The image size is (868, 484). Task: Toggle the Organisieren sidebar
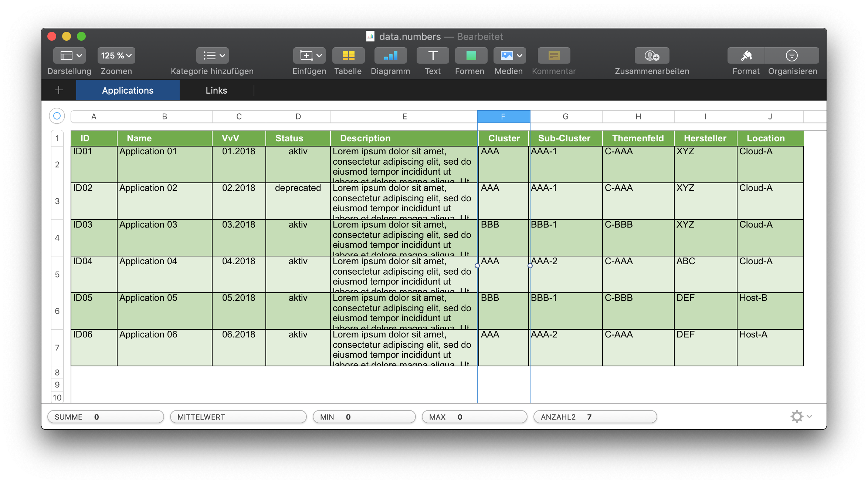pyautogui.click(x=792, y=56)
